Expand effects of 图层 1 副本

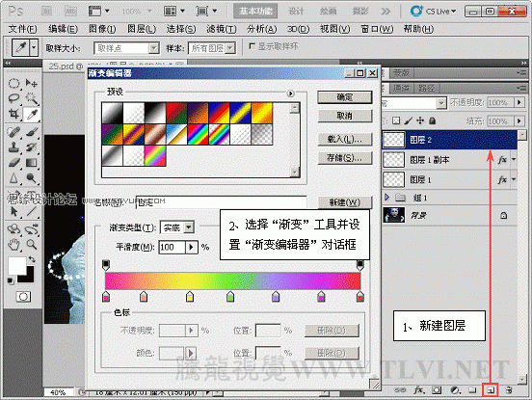point(514,159)
